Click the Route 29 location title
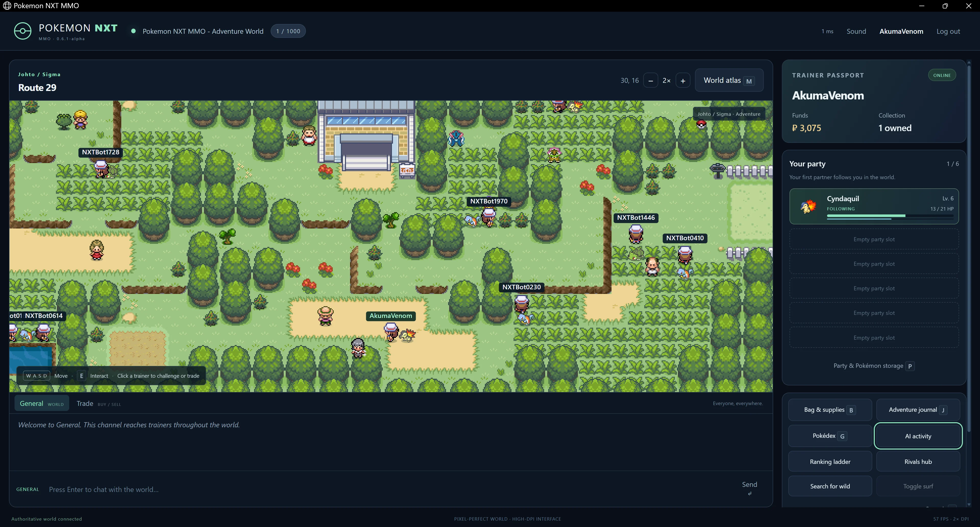Image resolution: width=980 pixels, height=527 pixels. coord(37,88)
